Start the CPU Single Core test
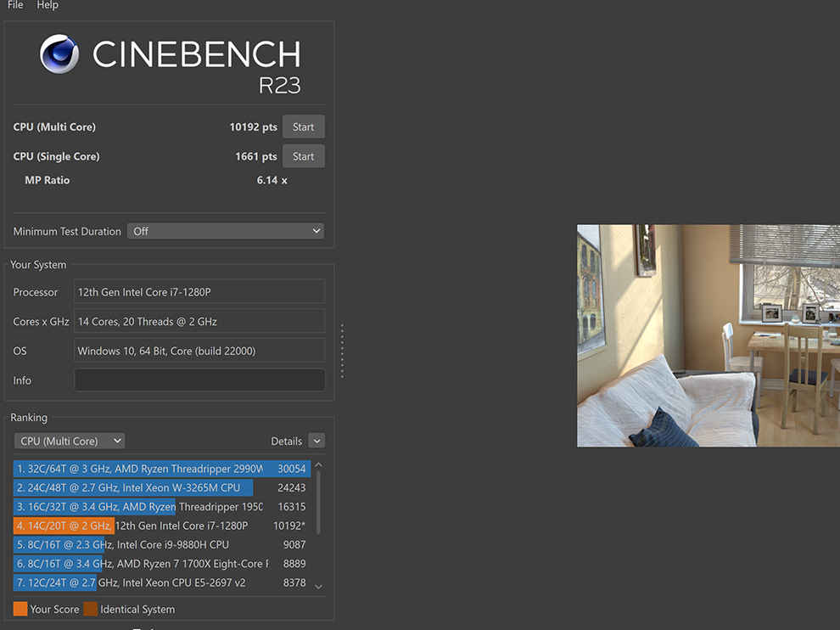 303,156
